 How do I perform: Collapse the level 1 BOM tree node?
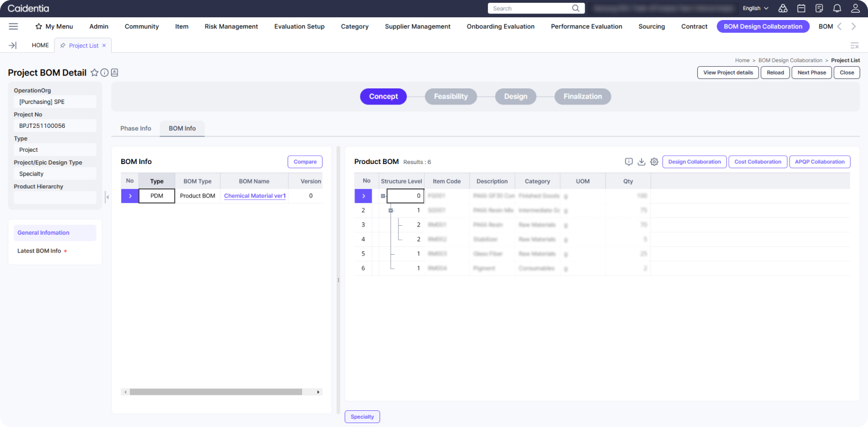click(391, 210)
